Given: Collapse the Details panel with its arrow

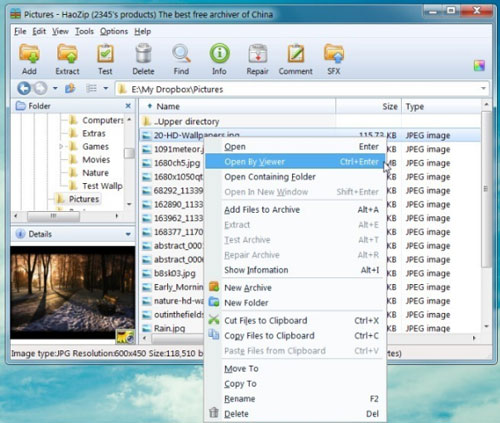Looking at the screenshot, I should point(128,234).
